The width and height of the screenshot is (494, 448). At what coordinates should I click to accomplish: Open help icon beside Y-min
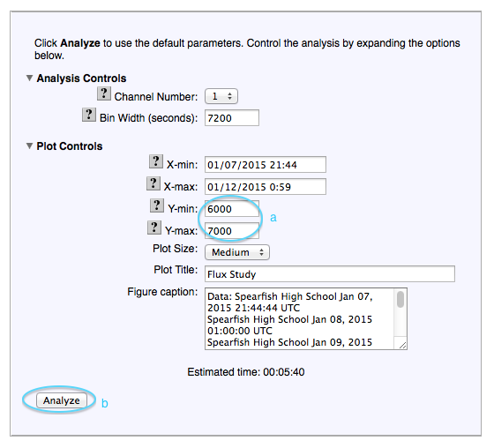[157, 205]
